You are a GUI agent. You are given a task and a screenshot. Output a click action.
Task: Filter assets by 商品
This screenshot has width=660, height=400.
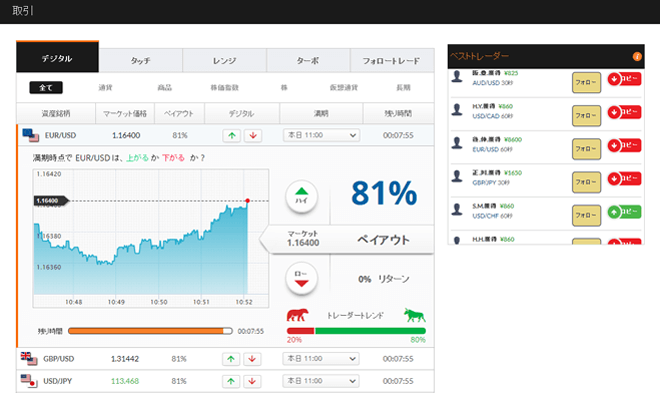coord(165,88)
